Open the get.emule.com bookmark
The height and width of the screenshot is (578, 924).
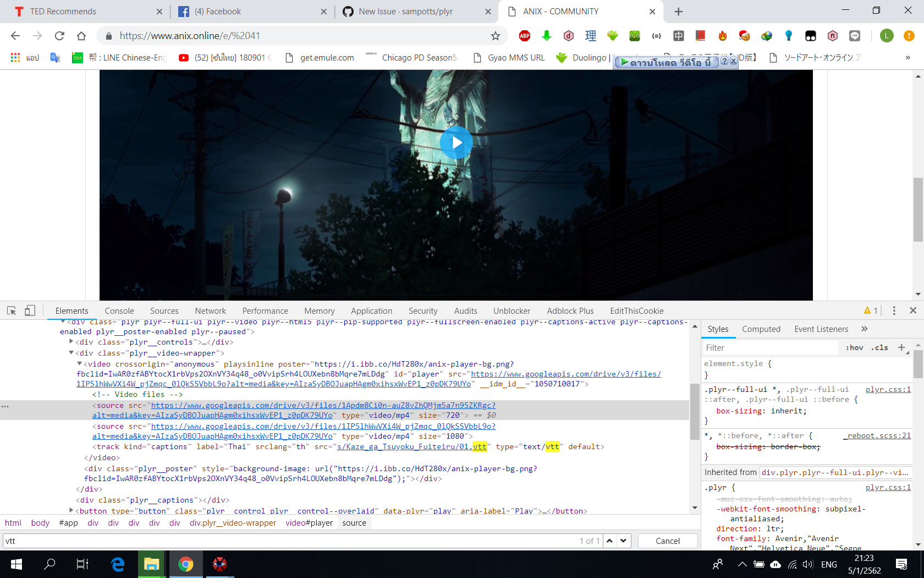[320, 57]
